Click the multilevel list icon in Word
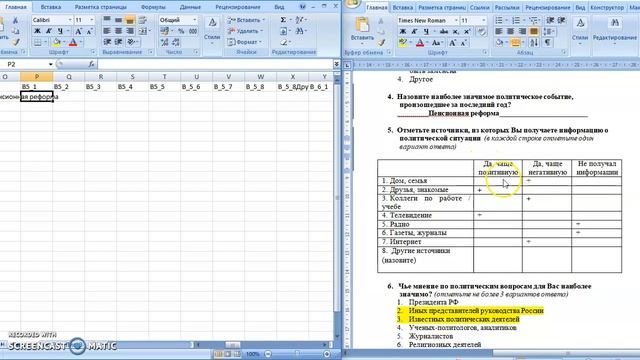Viewport: 640px width, 360px height. click(x=533, y=20)
